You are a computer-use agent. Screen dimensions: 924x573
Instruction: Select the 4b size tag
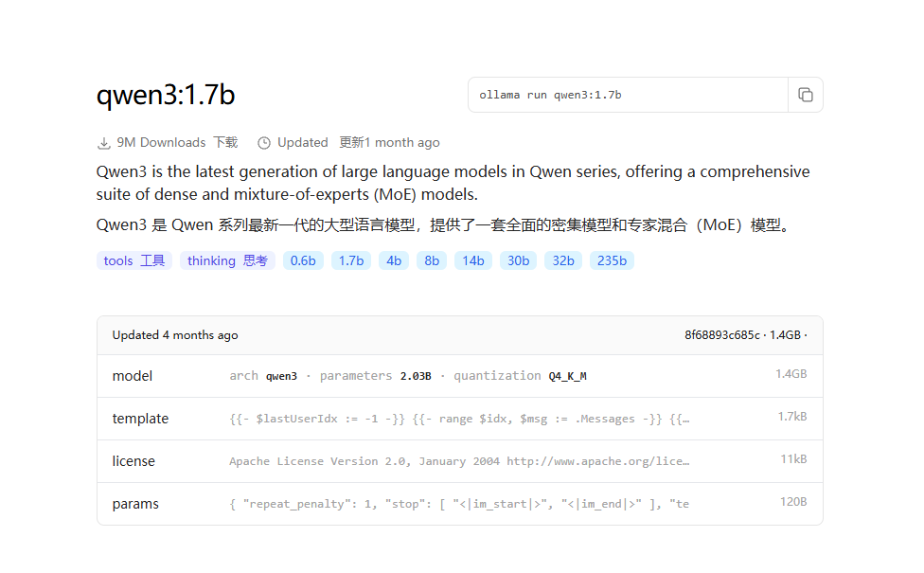pos(394,260)
